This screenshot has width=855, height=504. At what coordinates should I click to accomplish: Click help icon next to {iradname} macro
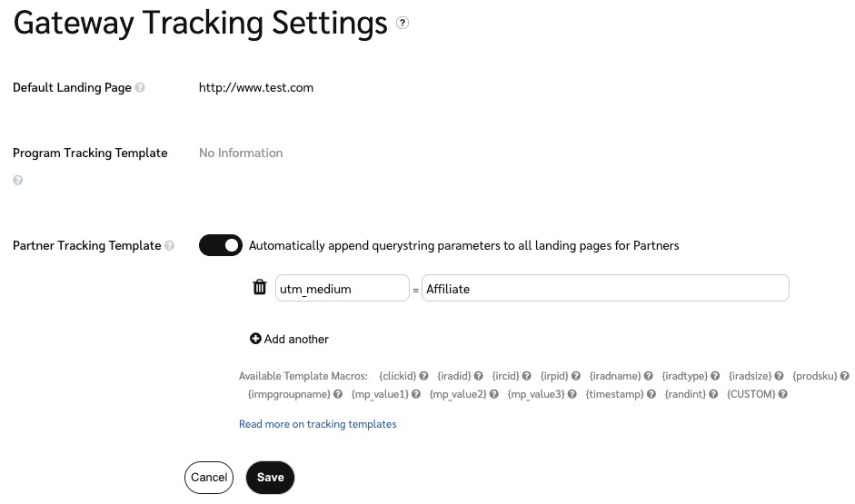point(650,376)
